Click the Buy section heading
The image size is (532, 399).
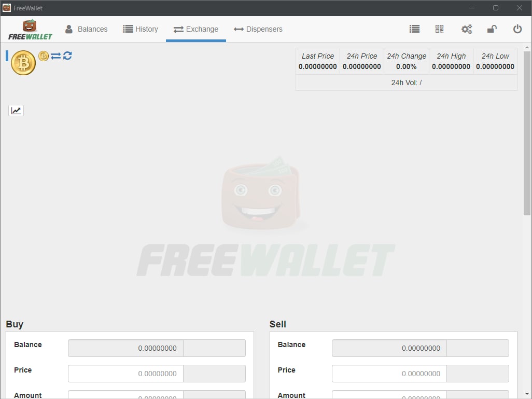pyautogui.click(x=15, y=324)
